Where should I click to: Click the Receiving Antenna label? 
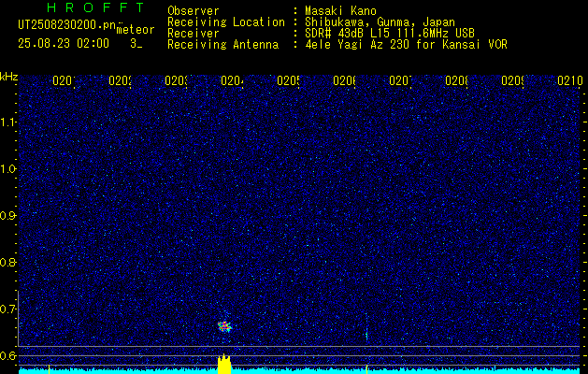point(222,45)
